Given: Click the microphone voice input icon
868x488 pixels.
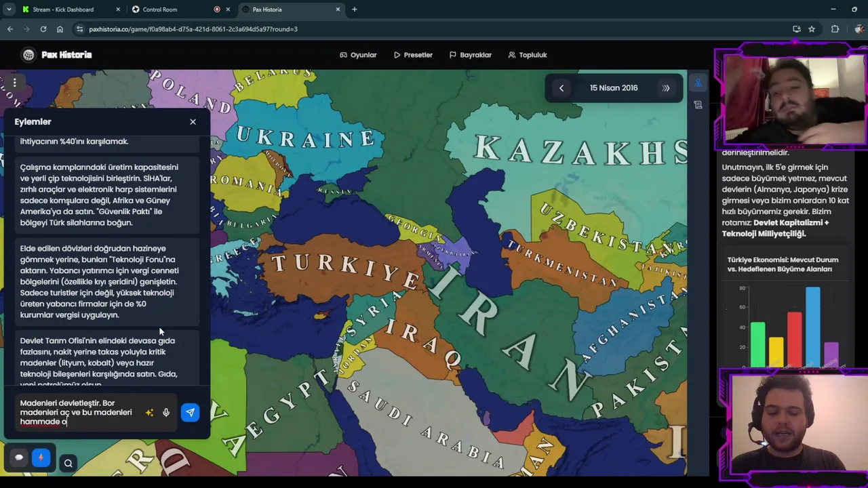Looking at the screenshot, I should 166,412.
